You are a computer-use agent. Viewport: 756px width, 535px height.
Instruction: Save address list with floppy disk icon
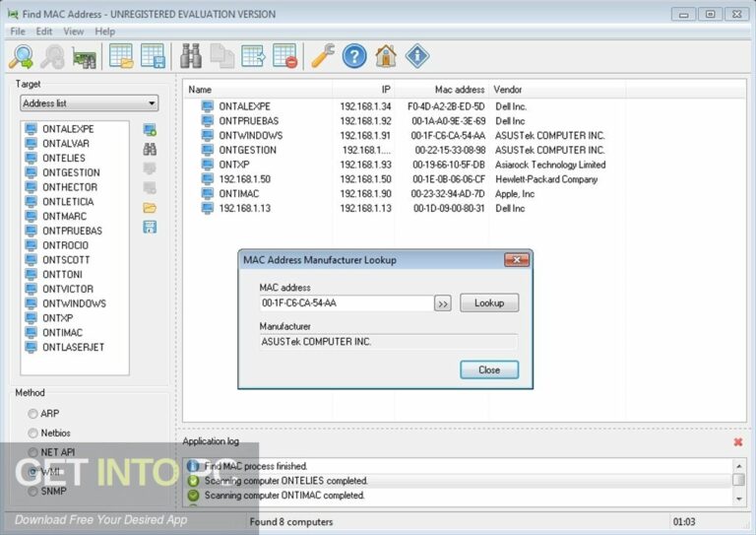pos(150,228)
